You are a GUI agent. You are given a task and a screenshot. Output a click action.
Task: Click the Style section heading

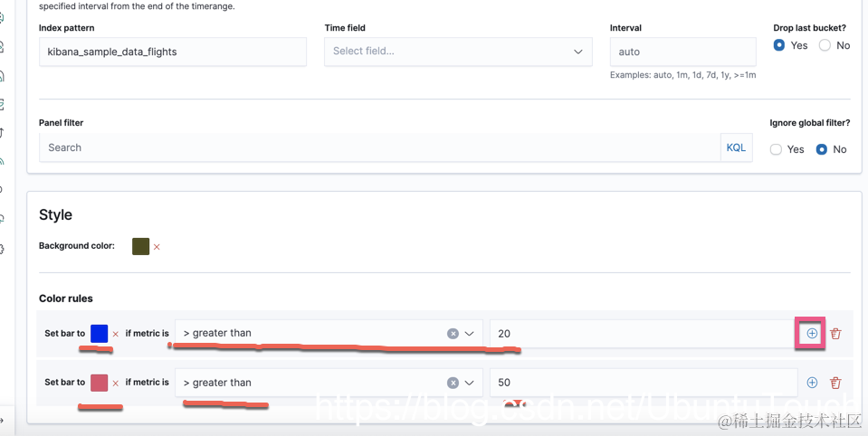55,214
